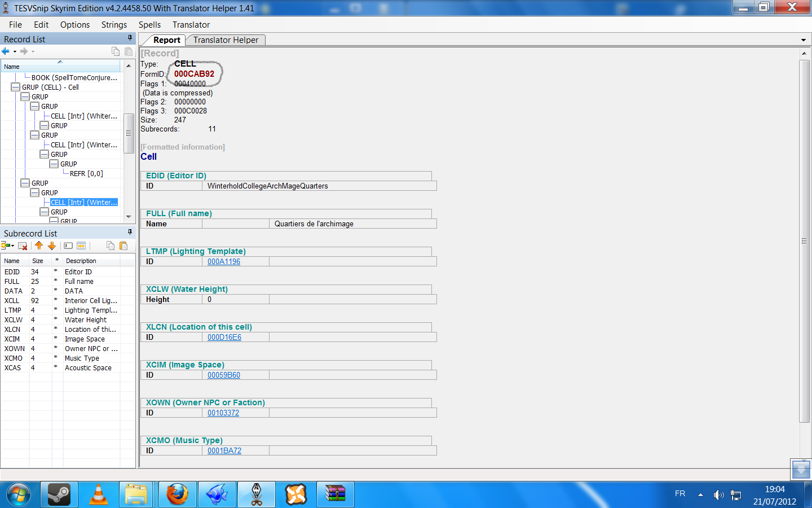Select the Report tab
Viewport: 812px width, 508px height.
[166, 40]
